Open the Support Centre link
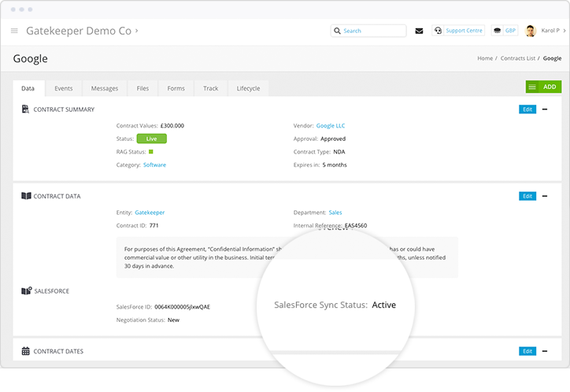 point(465,31)
